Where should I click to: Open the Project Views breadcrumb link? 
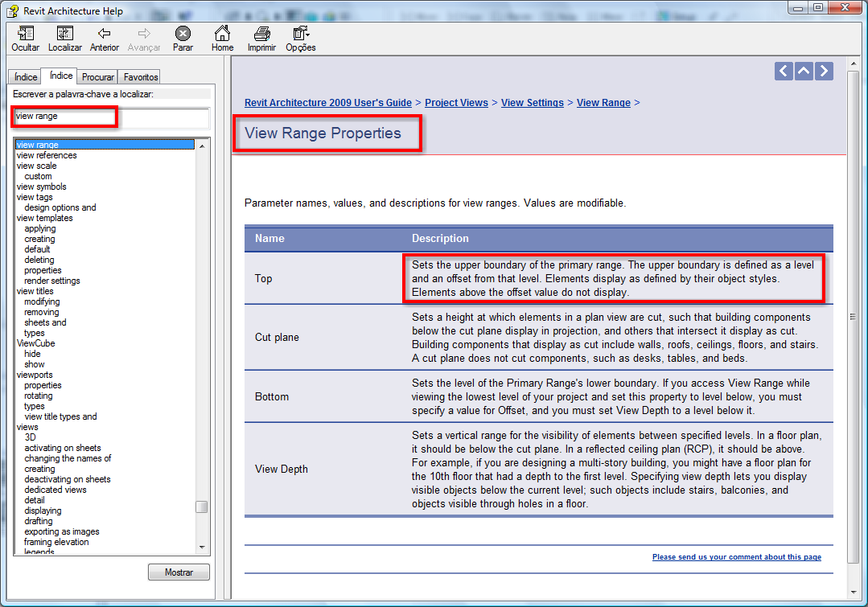click(x=457, y=102)
